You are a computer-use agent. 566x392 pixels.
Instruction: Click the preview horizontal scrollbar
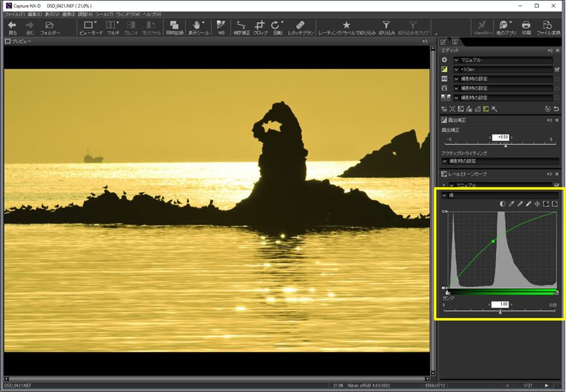pyautogui.click(x=217, y=379)
